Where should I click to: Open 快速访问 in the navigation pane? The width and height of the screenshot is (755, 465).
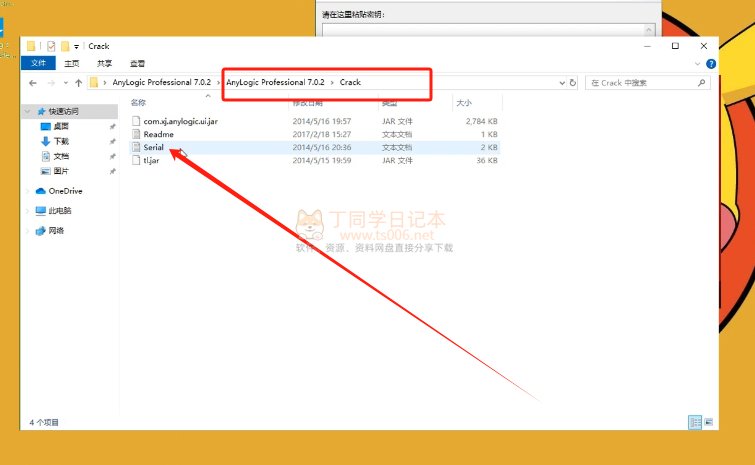click(64, 111)
